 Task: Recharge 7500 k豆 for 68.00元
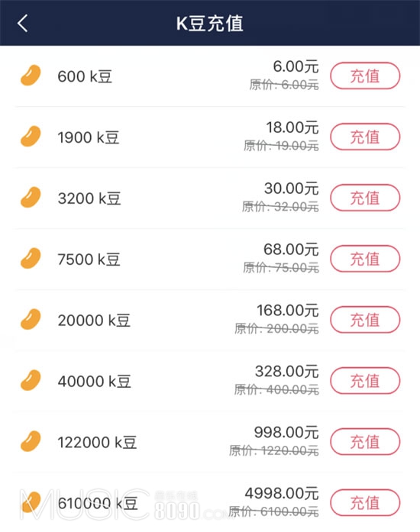365,259
